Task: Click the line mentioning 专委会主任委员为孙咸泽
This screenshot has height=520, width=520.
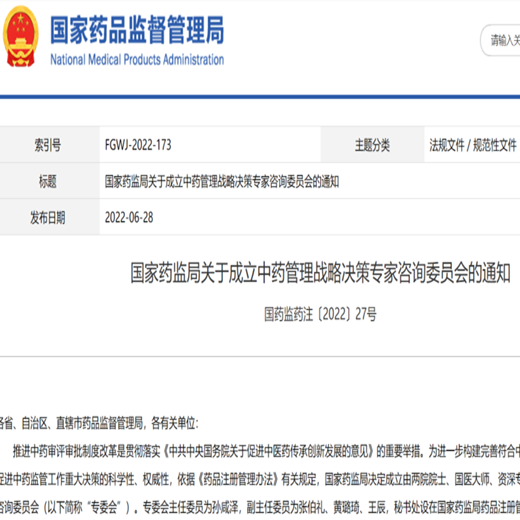Action: tap(260, 507)
